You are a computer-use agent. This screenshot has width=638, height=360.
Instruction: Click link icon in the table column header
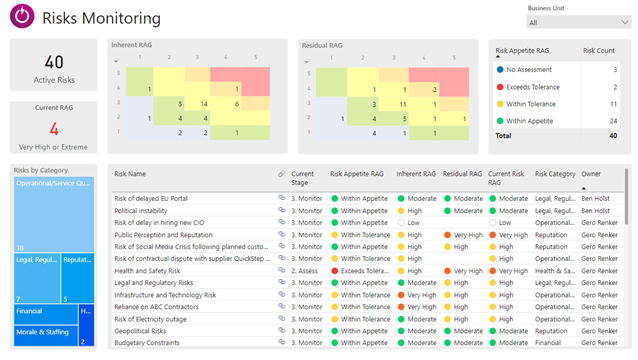(x=281, y=174)
